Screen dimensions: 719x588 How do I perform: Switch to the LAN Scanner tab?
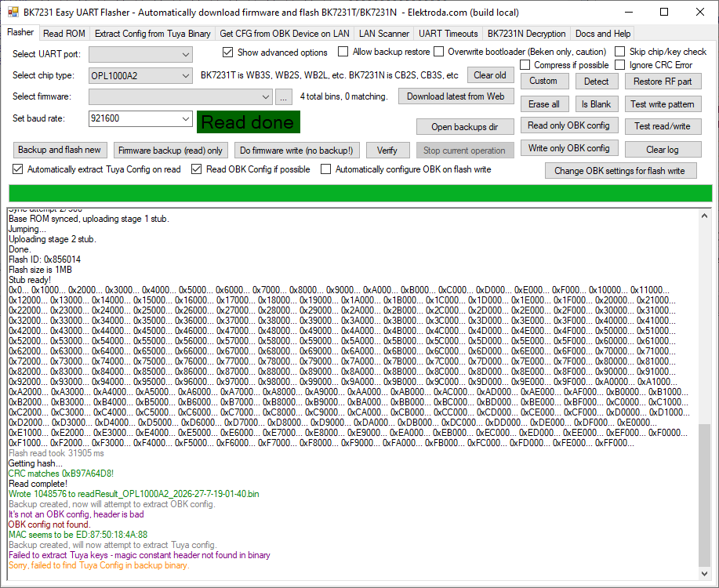click(x=383, y=34)
